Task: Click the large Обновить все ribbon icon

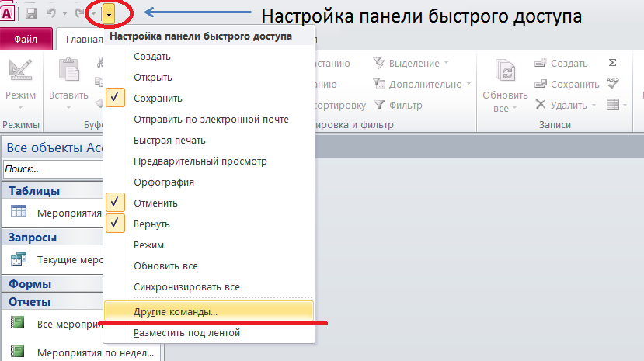Action: pyautogui.click(x=506, y=72)
